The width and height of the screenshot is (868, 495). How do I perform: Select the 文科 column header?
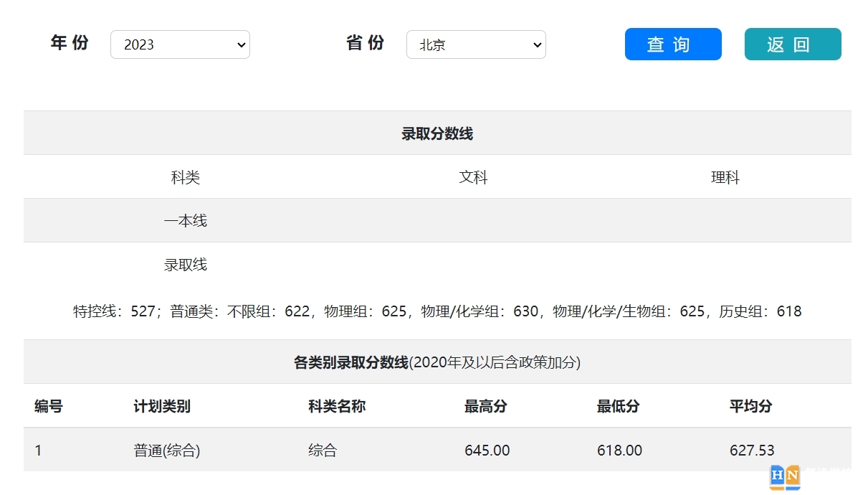[474, 176]
